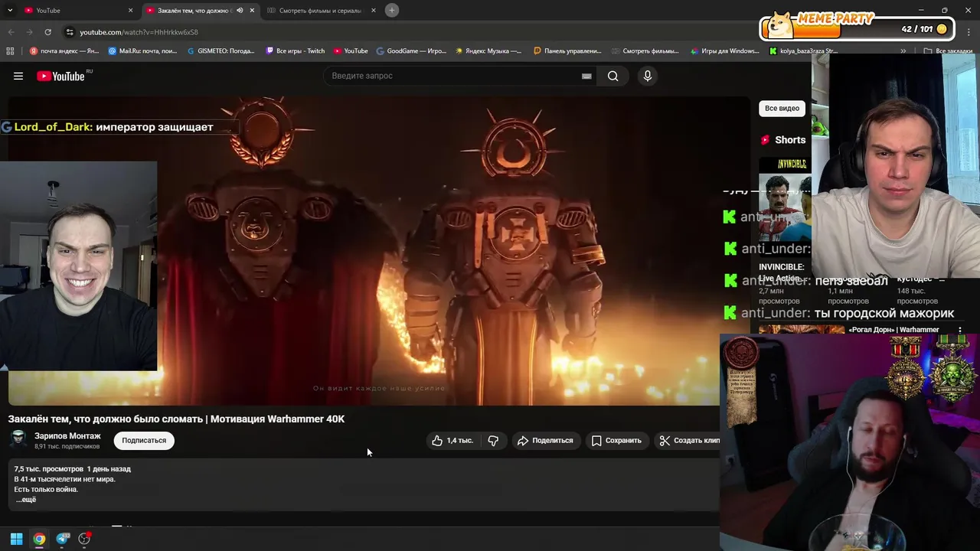Like the video with the thumbs-up button

452,440
